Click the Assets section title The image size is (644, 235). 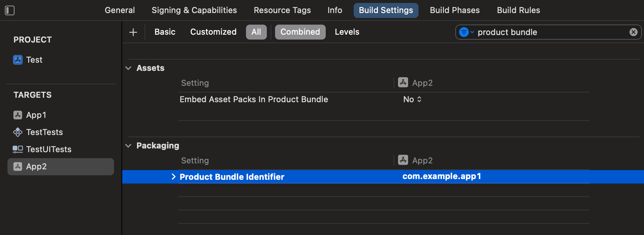(150, 68)
